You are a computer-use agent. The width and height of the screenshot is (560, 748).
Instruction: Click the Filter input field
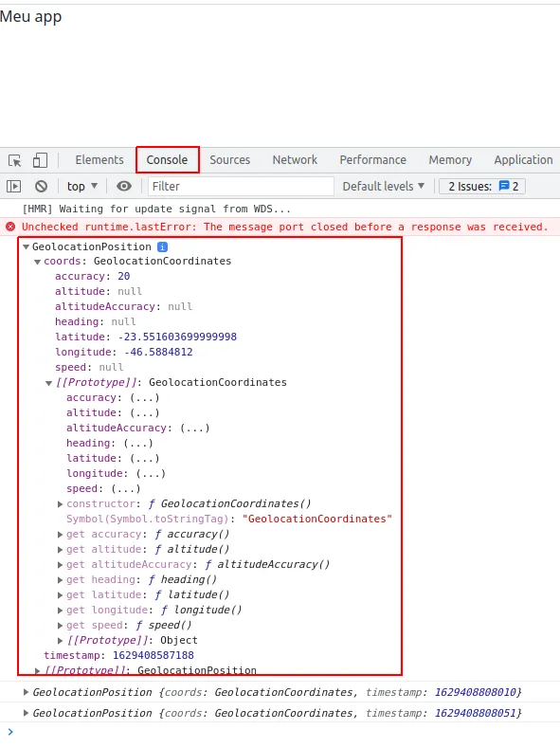tap(241, 186)
